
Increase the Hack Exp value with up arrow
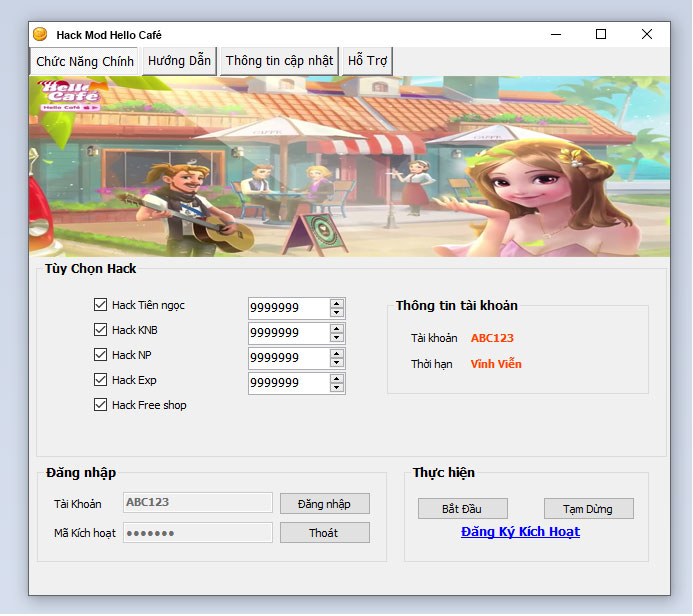(337, 379)
